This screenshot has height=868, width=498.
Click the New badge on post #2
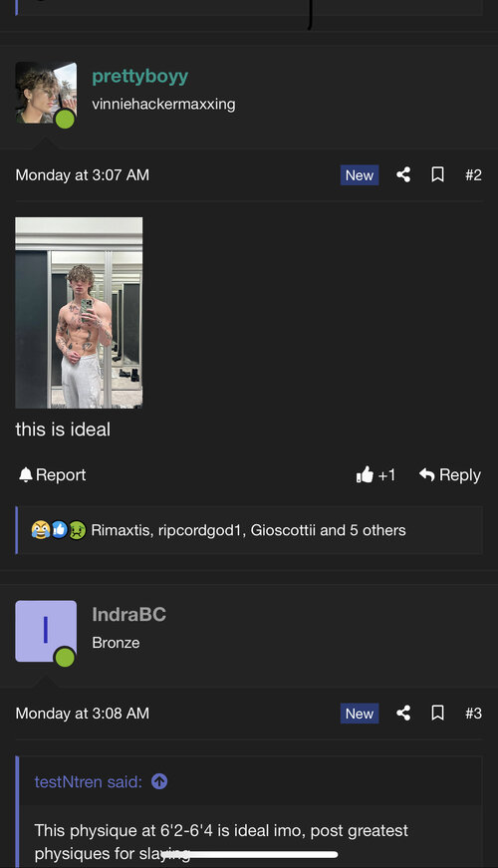360,175
